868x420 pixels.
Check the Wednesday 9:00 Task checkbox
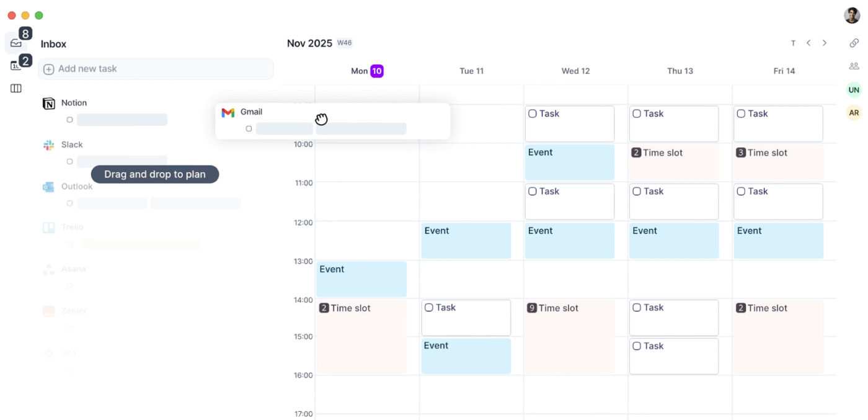pos(533,114)
